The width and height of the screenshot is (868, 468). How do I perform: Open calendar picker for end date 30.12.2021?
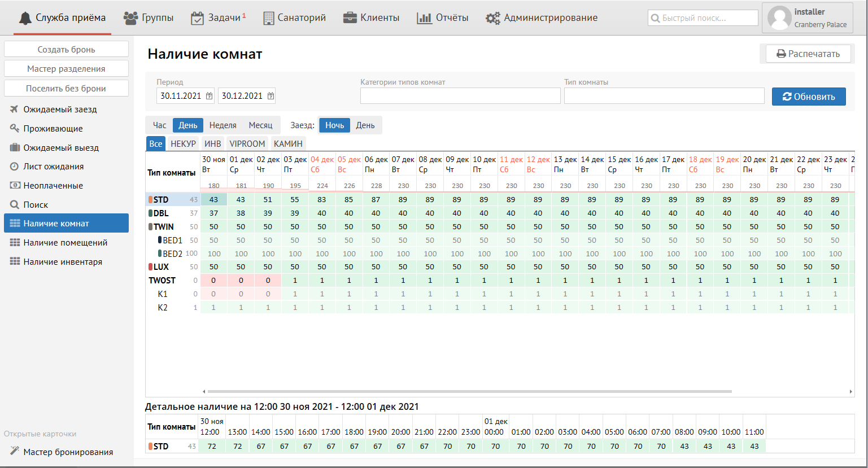click(x=271, y=96)
